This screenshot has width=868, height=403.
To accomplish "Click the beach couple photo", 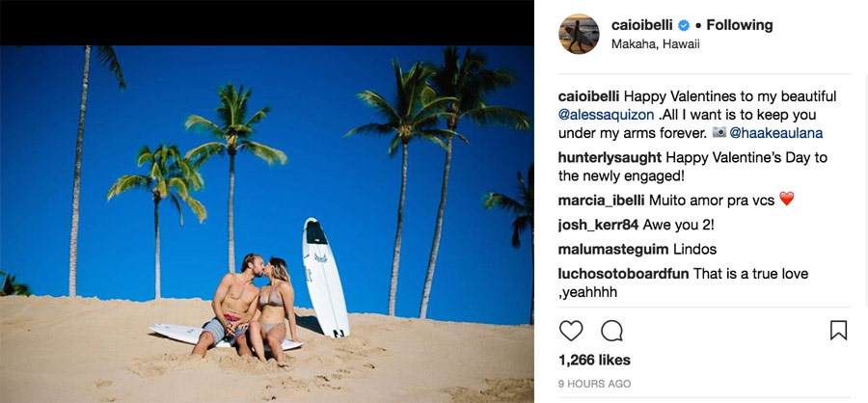I will (267, 224).
